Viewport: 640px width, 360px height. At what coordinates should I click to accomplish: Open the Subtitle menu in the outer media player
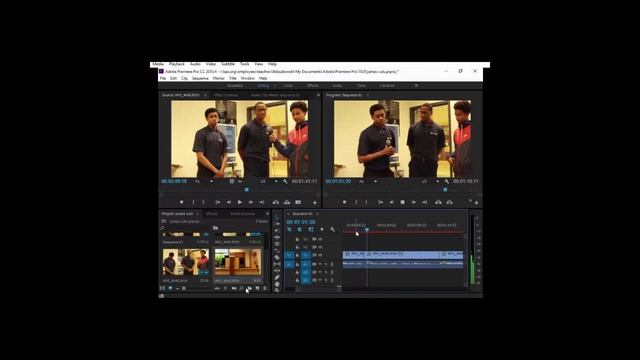click(228, 64)
